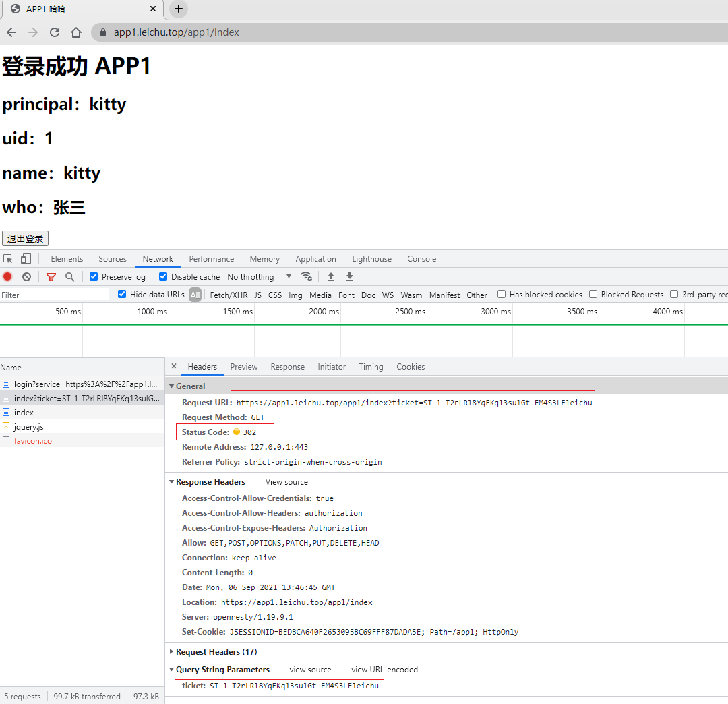This screenshot has height=704, width=728.
Task: Open the inspect element picker
Action: pyautogui.click(x=8, y=258)
